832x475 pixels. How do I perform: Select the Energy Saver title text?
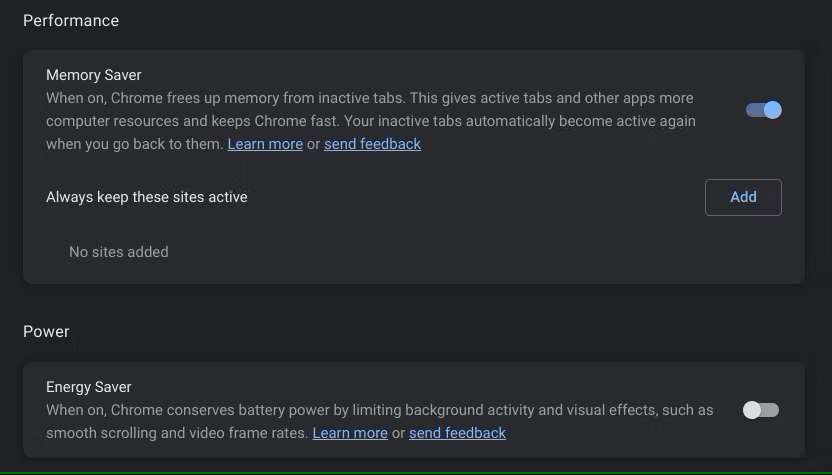pyautogui.click(x=89, y=387)
